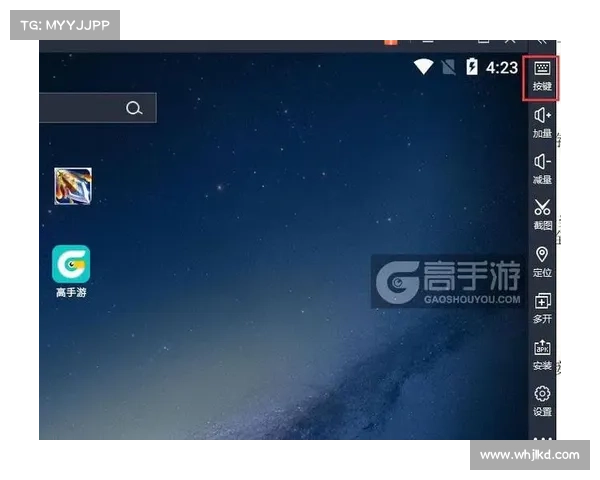Open emulator 设置 settings gear
Viewport: 600px width, 480px height.
pos(541,399)
